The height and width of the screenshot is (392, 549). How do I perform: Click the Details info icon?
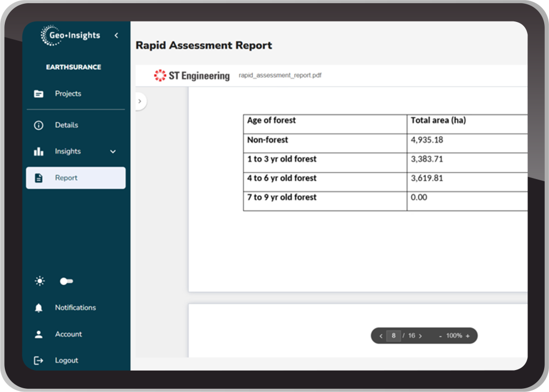(39, 125)
